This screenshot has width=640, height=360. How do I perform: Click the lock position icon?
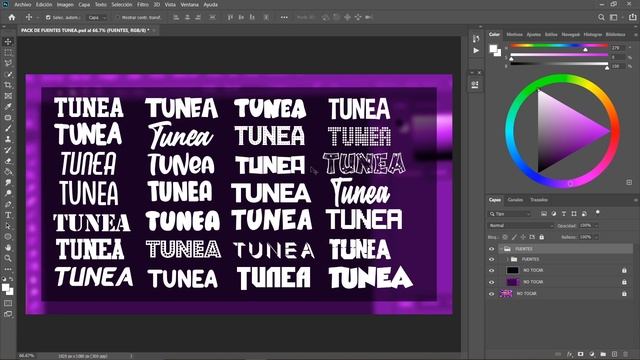click(x=523, y=237)
